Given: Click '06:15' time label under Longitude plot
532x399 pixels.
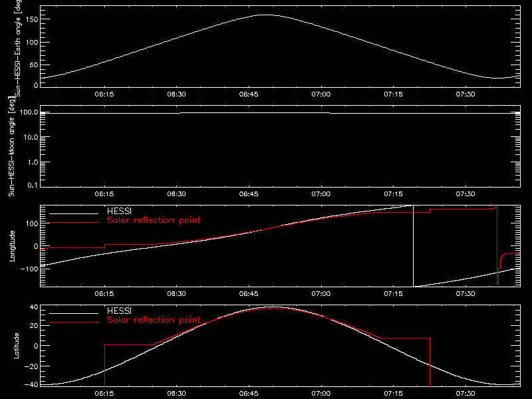Looking at the screenshot, I should [x=104, y=293].
